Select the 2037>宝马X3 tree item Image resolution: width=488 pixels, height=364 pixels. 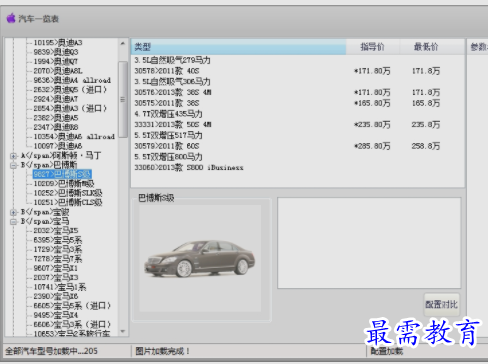pos(56,277)
